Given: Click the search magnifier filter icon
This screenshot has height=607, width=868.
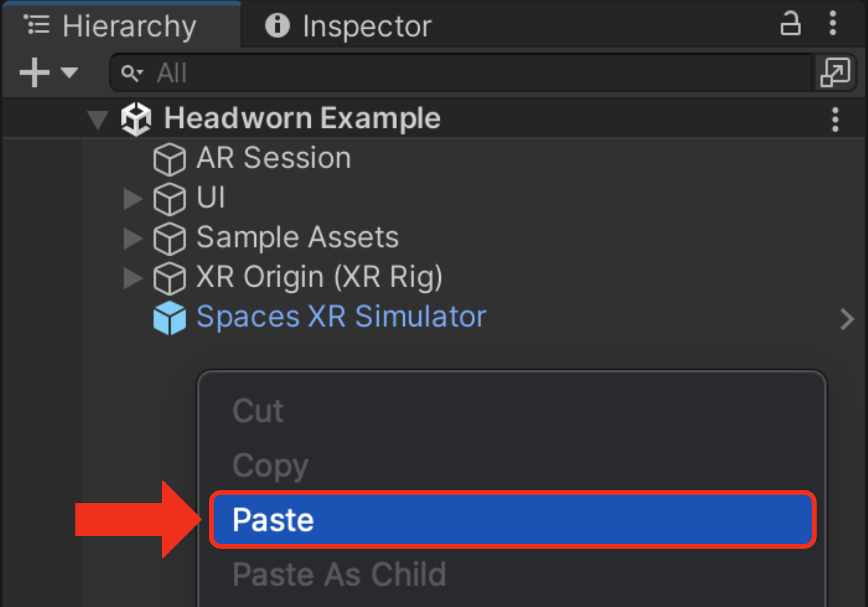Looking at the screenshot, I should 132,73.
